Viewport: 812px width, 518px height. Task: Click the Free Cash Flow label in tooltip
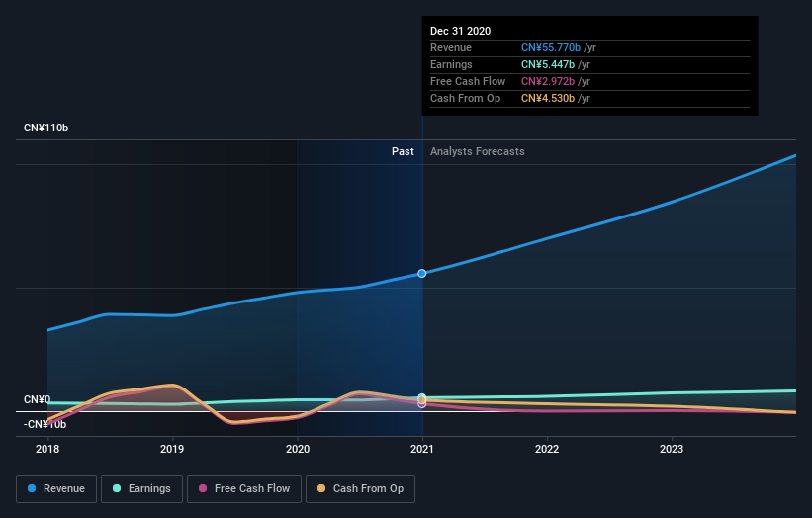click(x=468, y=81)
